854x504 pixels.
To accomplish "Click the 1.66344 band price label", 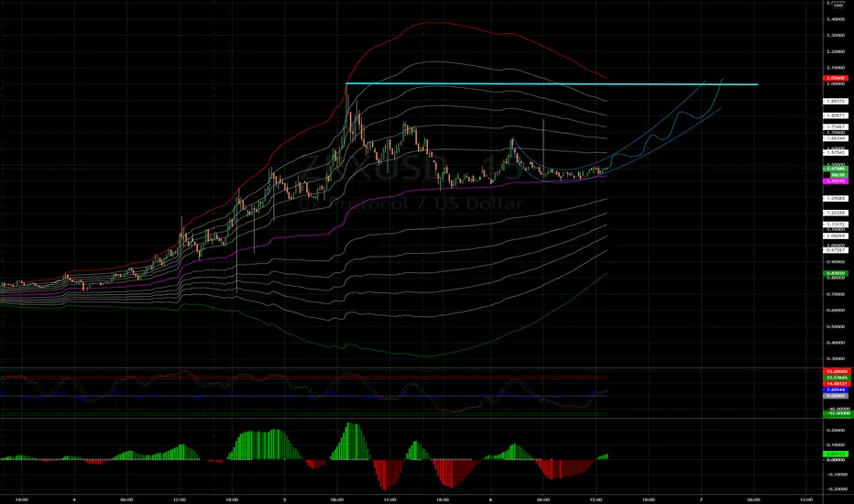I will pyautogui.click(x=836, y=138).
